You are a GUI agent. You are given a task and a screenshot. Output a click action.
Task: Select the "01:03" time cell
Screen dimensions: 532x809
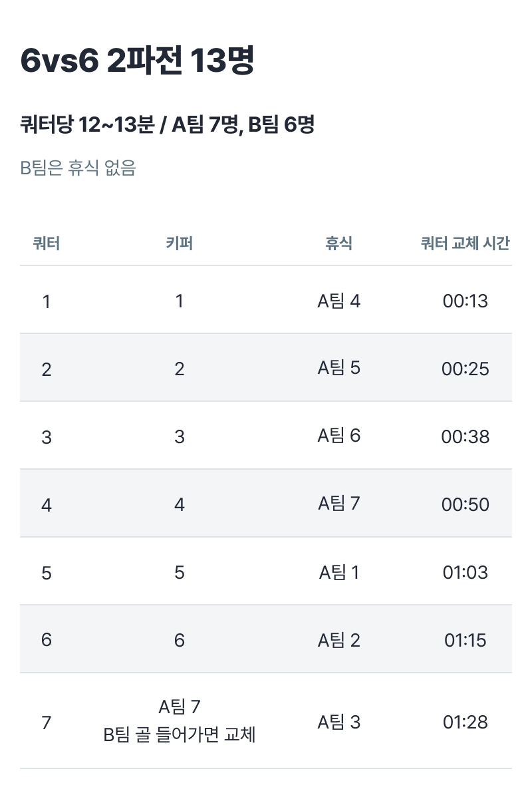465,573
